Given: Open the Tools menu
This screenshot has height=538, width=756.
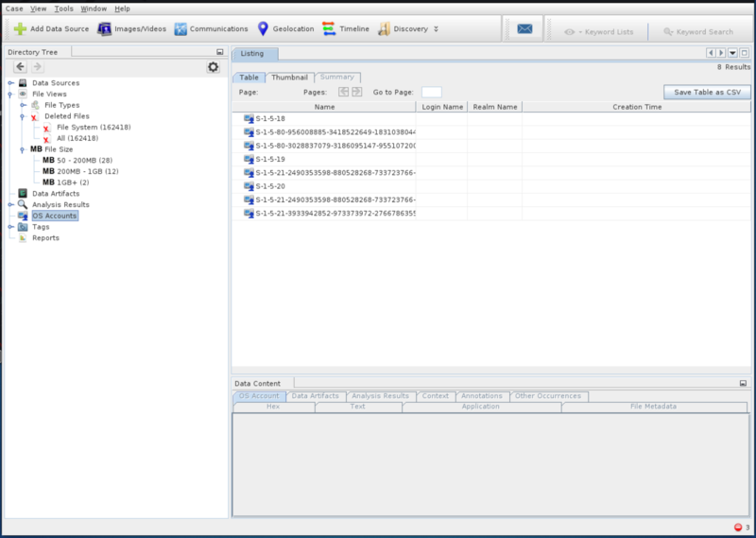Looking at the screenshot, I should pyautogui.click(x=63, y=8).
